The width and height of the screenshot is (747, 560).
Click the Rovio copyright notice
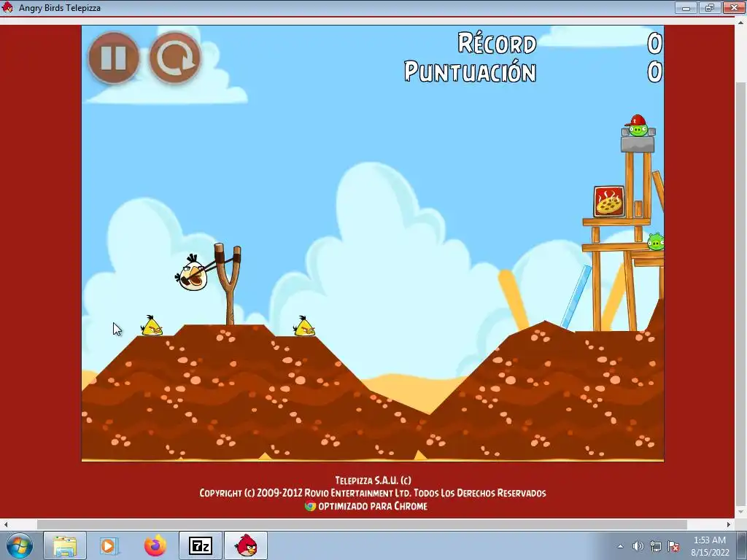tap(373, 493)
